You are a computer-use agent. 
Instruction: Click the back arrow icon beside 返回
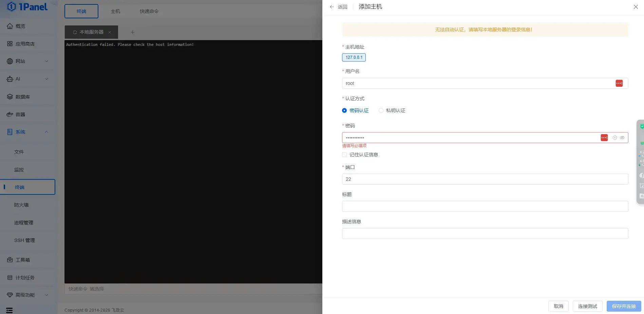click(x=332, y=7)
